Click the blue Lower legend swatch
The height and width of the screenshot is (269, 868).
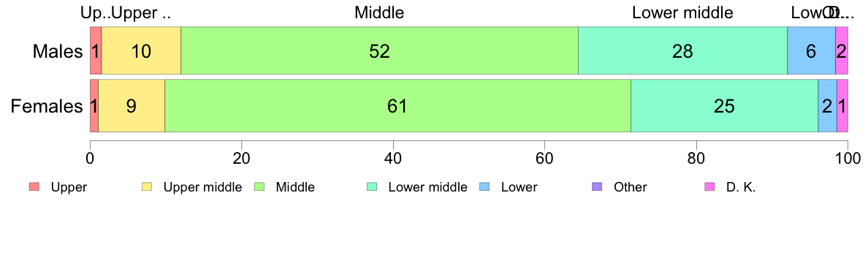click(485, 187)
